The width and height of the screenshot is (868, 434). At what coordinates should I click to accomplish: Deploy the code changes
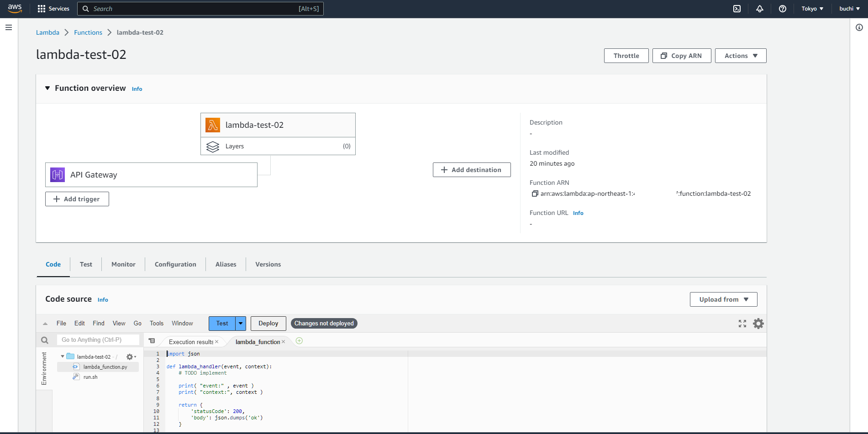tap(268, 324)
